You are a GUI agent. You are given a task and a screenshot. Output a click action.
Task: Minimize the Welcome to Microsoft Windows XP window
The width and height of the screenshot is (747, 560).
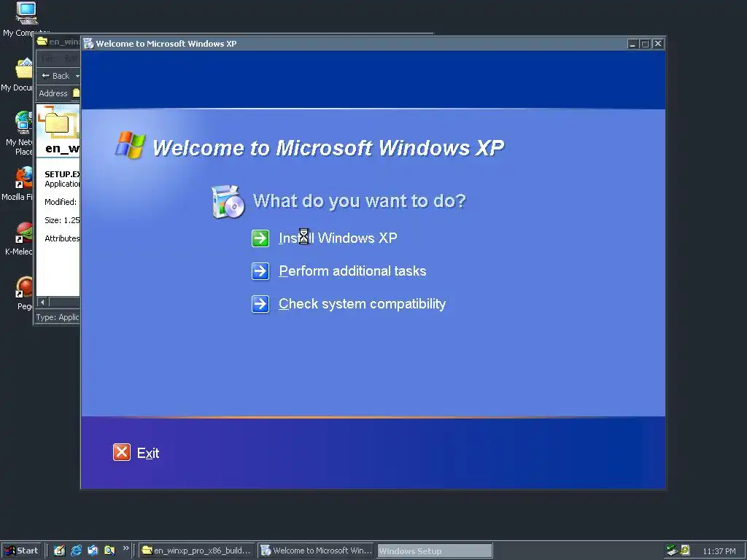[x=632, y=44]
